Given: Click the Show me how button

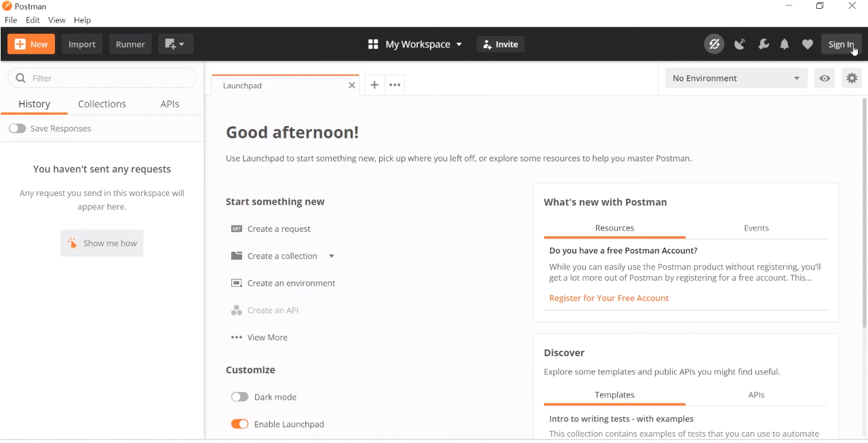Looking at the screenshot, I should click(x=102, y=243).
